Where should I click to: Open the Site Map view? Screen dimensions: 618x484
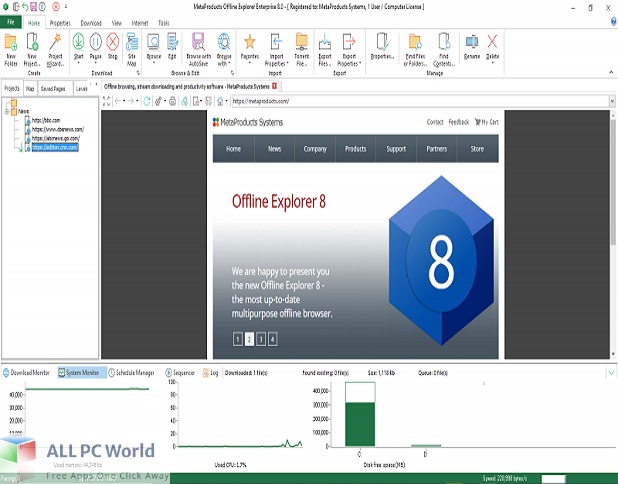coord(132,49)
